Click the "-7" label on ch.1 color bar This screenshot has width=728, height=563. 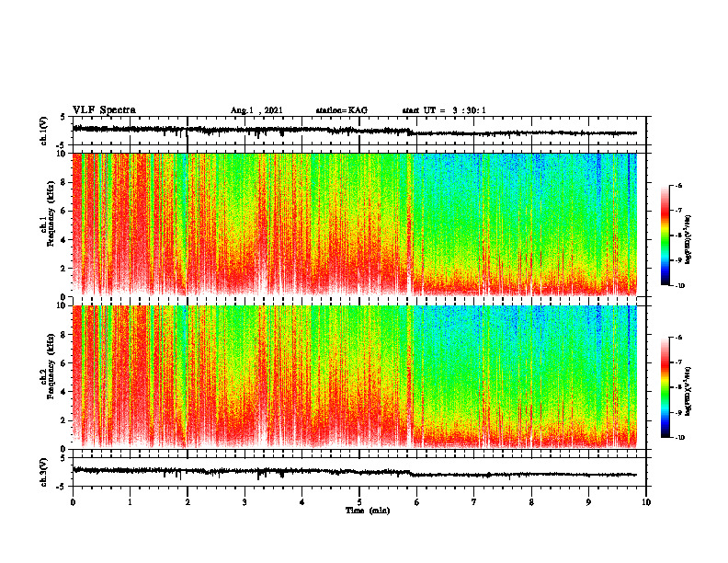pos(678,211)
